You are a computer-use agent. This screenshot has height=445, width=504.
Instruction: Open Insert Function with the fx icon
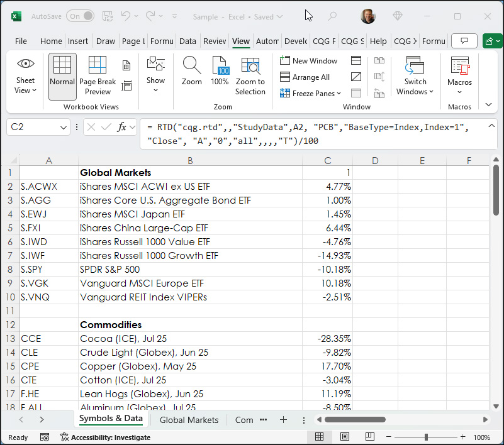[122, 128]
